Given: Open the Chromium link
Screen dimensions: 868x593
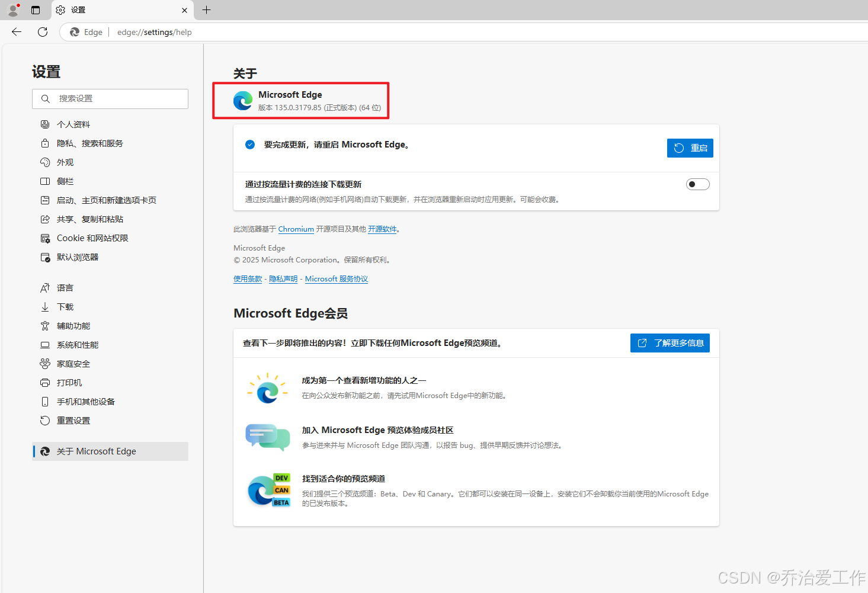Looking at the screenshot, I should point(296,229).
